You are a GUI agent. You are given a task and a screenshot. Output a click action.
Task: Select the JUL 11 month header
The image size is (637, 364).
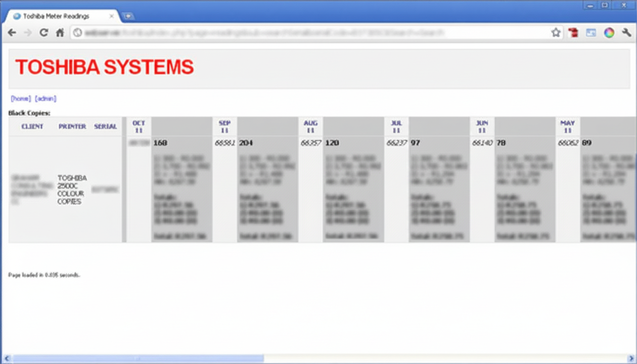coord(396,126)
